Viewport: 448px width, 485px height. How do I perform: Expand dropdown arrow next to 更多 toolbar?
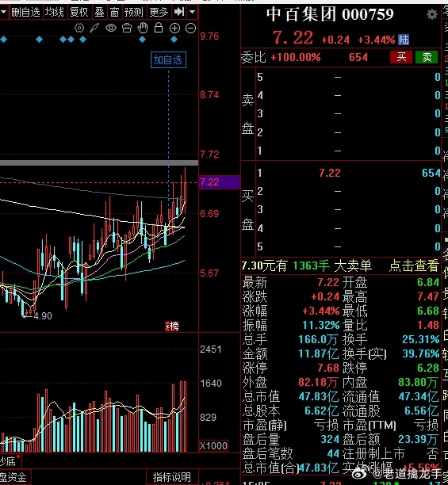[192, 12]
